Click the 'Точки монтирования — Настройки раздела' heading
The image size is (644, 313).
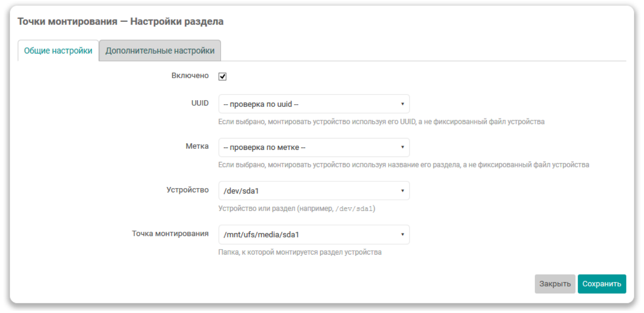pos(120,21)
